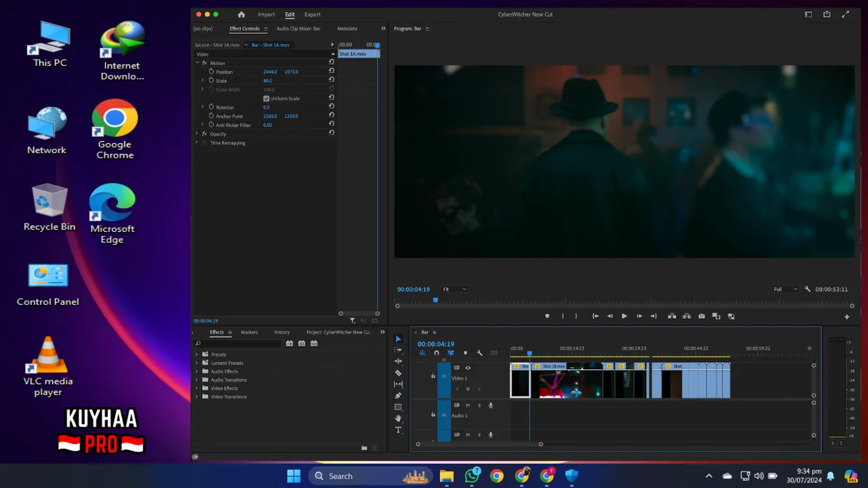The image size is (868, 488).
Task: Open History panel tab
Action: [282, 332]
